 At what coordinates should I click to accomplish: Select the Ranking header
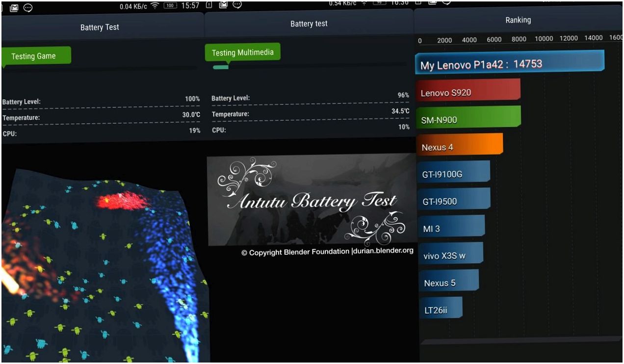pos(518,20)
